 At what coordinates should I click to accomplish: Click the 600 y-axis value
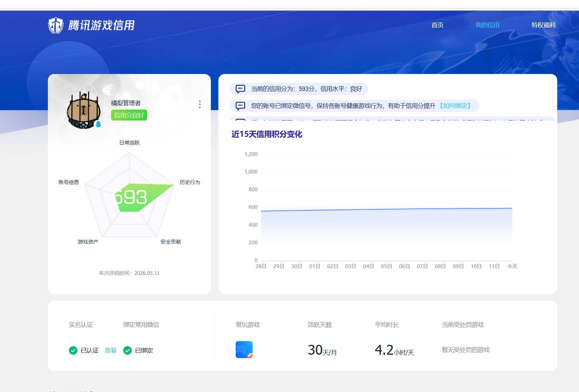point(253,207)
